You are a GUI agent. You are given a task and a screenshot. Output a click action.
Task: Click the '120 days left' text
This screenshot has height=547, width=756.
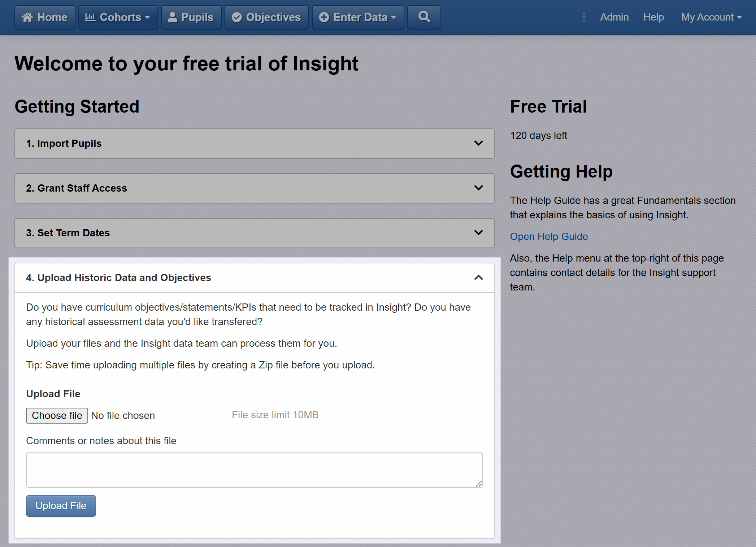pyautogui.click(x=538, y=135)
